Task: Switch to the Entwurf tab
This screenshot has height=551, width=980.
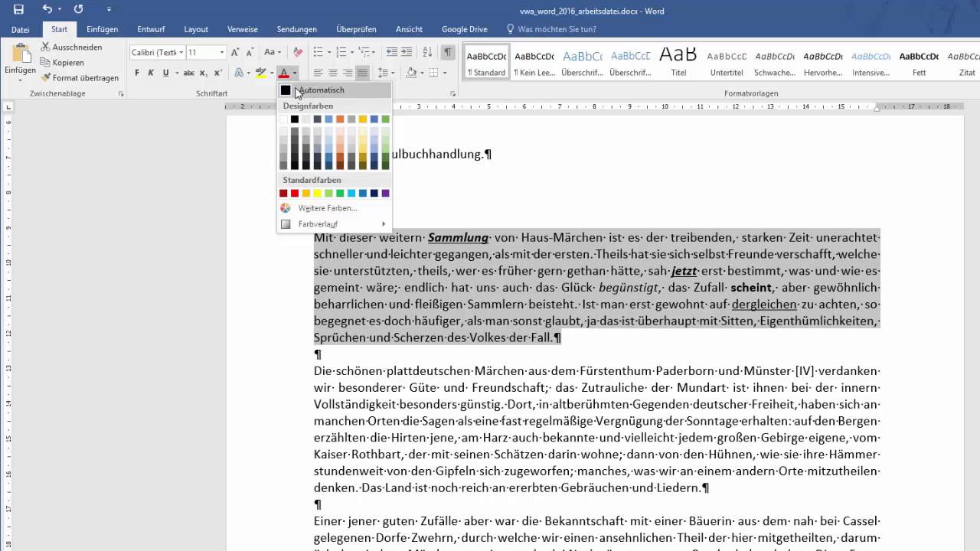Action: click(x=151, y=29)
